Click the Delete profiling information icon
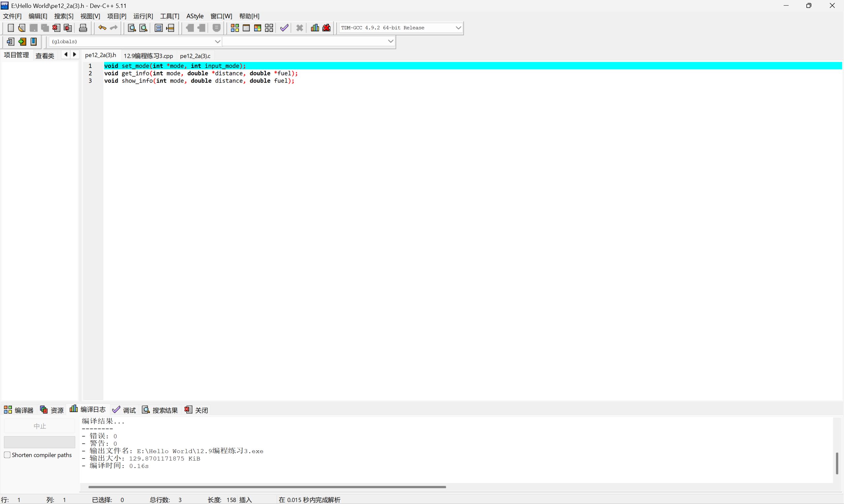 click(327, 28)
